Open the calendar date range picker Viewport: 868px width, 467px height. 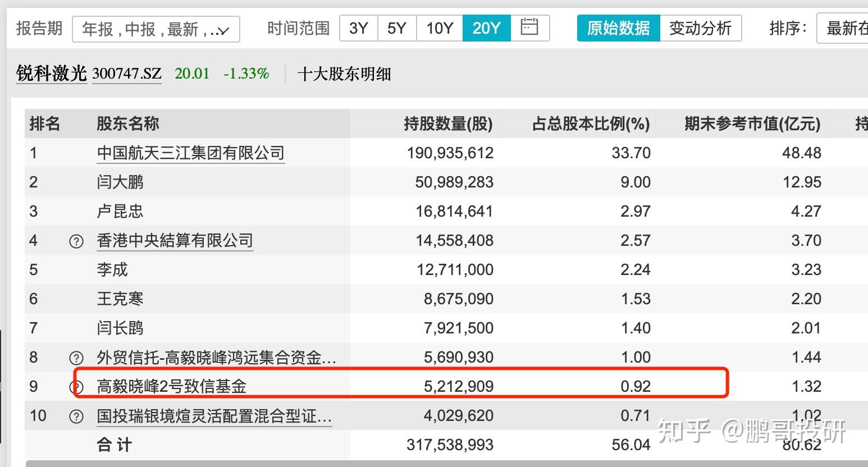pyautogui.click(x=529, y=28)
